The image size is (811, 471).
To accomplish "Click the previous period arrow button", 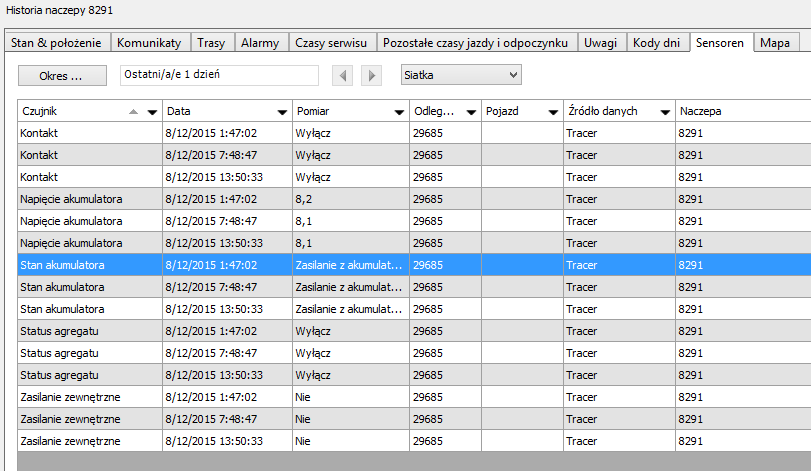I will pyautogui.click(x=343, y=75).
